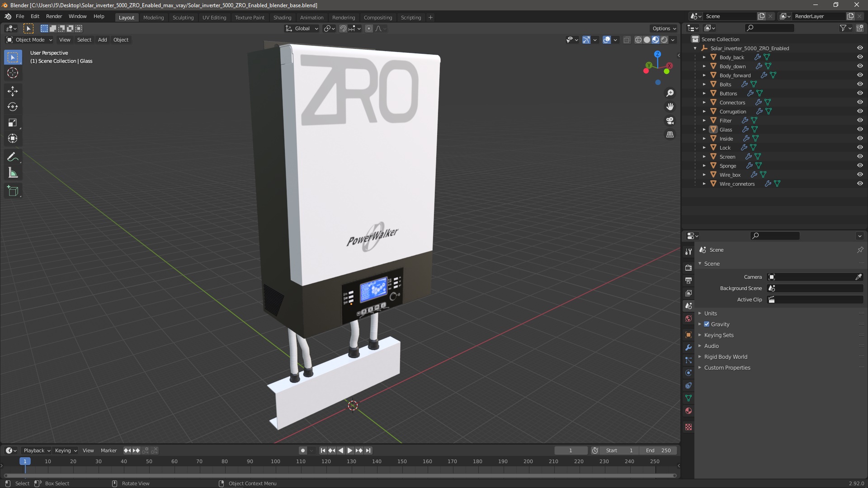Open the File menu

20,16
